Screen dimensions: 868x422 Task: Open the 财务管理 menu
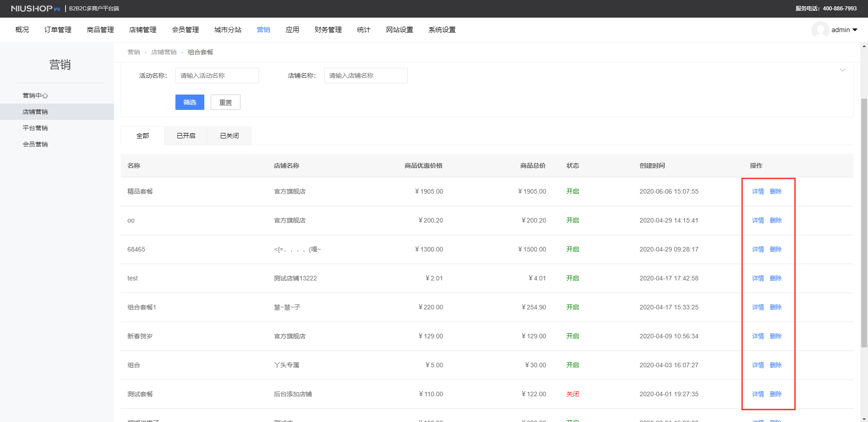328,30
